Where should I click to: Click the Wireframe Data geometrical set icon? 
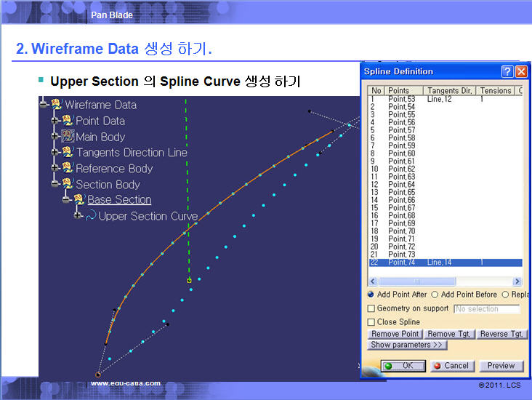coord(56,105)
